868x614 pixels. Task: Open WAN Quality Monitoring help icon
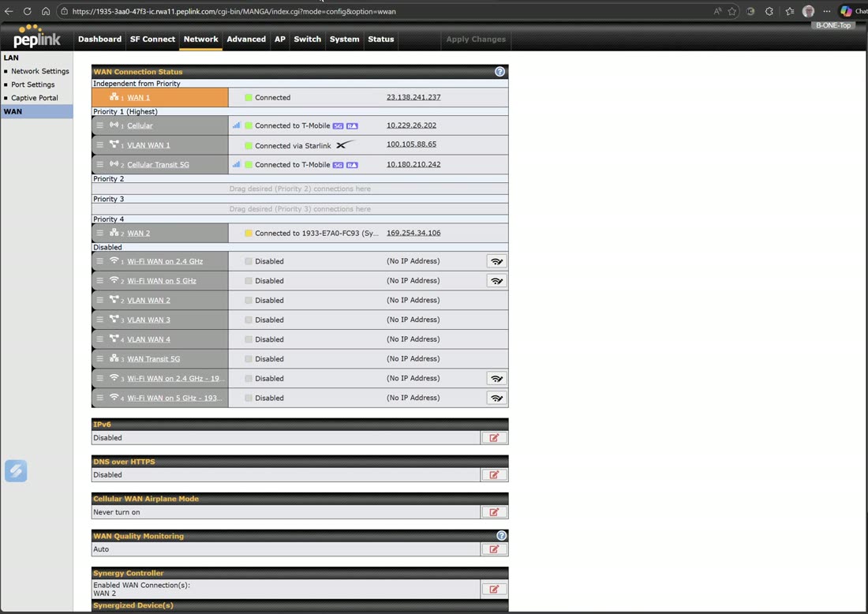click(501, 535)
